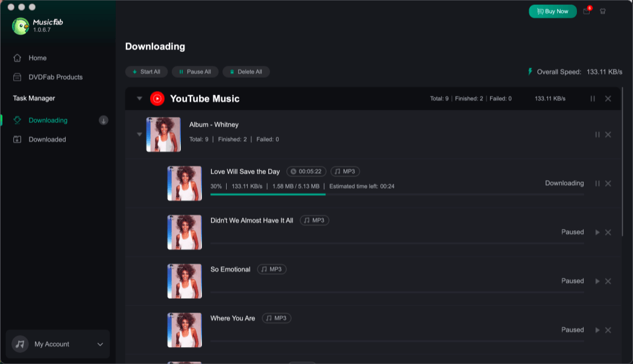Click the download list vertical scrollbar
This screenshot has height=364, width=633.
[623, 162]
